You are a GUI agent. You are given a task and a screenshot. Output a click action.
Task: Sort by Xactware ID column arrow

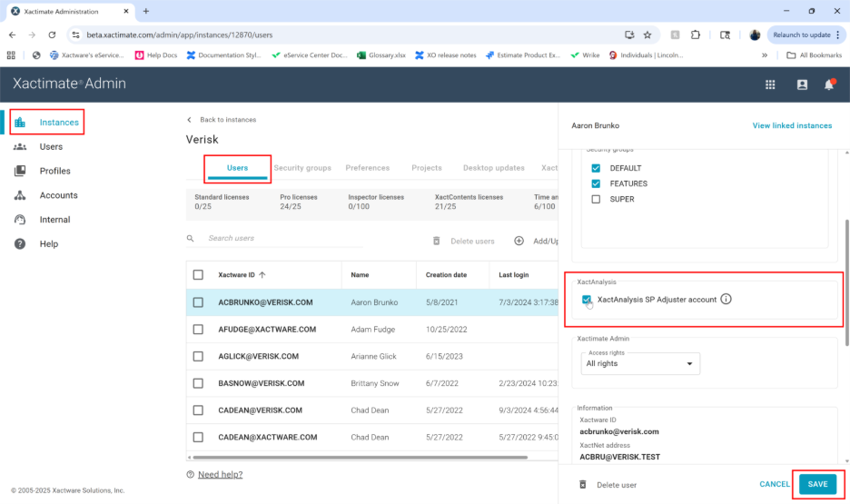click(x=262, y=275)
